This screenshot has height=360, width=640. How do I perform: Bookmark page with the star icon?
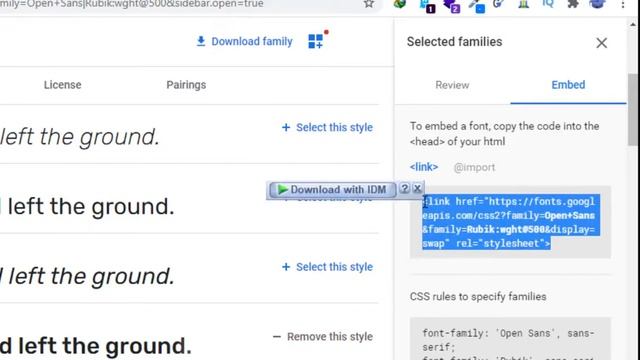click(x=369, y=4)
